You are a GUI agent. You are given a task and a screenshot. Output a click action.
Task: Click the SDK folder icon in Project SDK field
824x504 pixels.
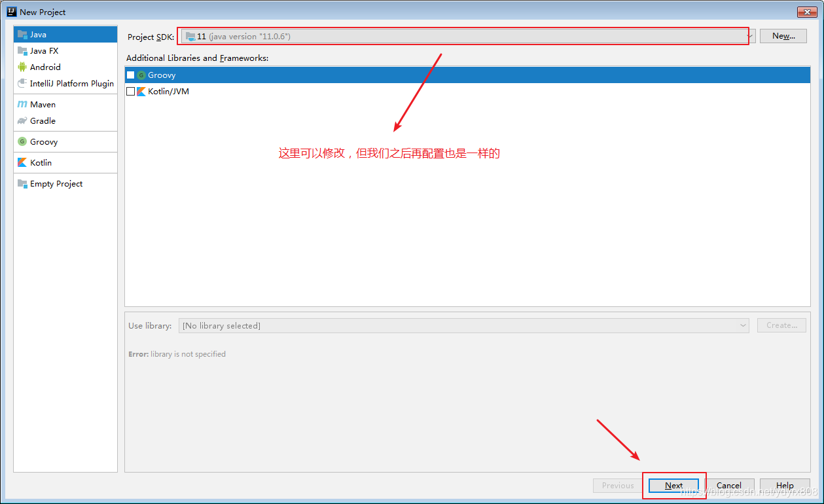190,37
